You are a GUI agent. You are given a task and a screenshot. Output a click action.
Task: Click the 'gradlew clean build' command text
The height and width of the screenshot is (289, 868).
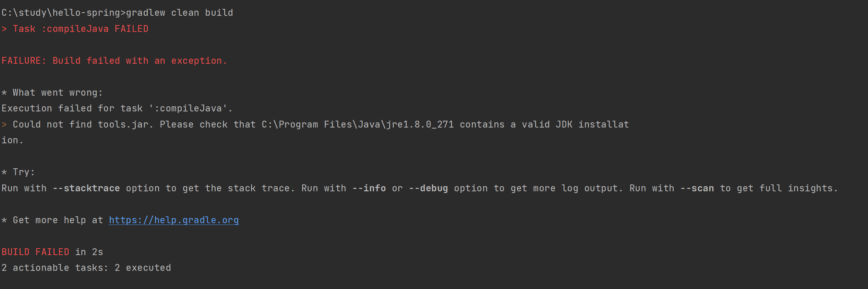click(179, 13)
